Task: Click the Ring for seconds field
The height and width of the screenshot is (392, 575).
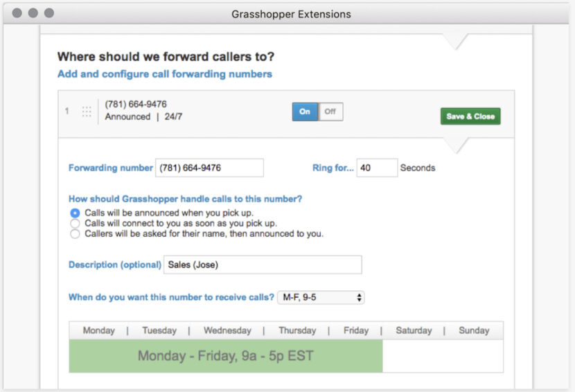Action: tap(377, 168)
